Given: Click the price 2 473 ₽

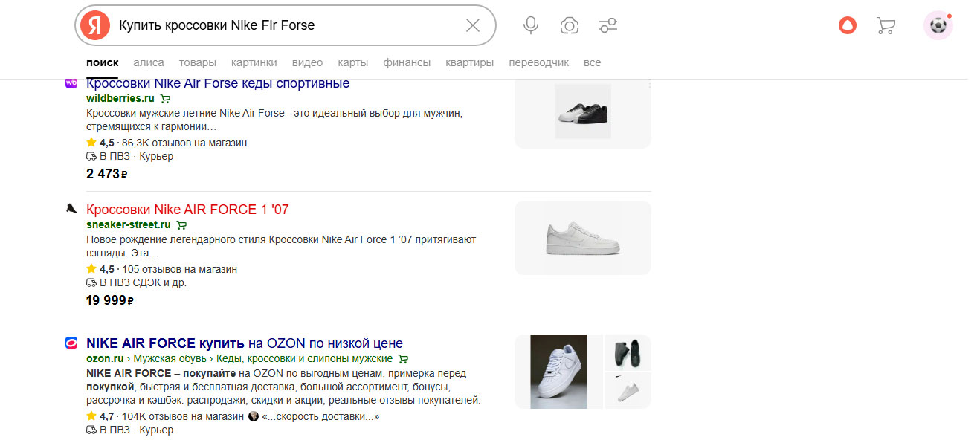Looking at the screenshot, I should (x=107, y=174).
